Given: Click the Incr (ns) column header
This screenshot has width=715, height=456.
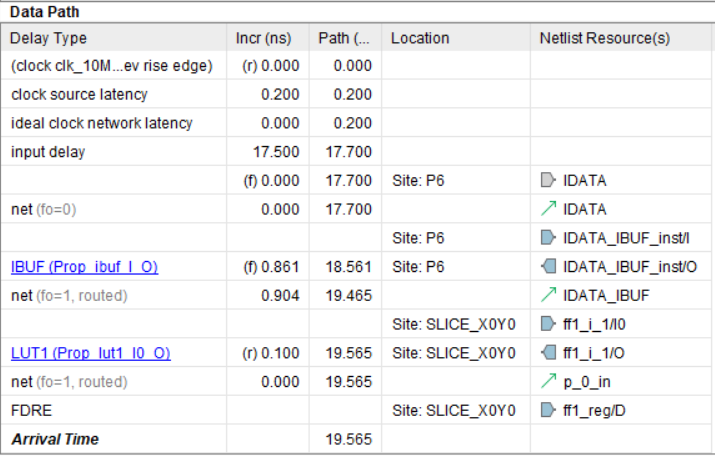Looking at the screenshot, I should tap(264, 38).
